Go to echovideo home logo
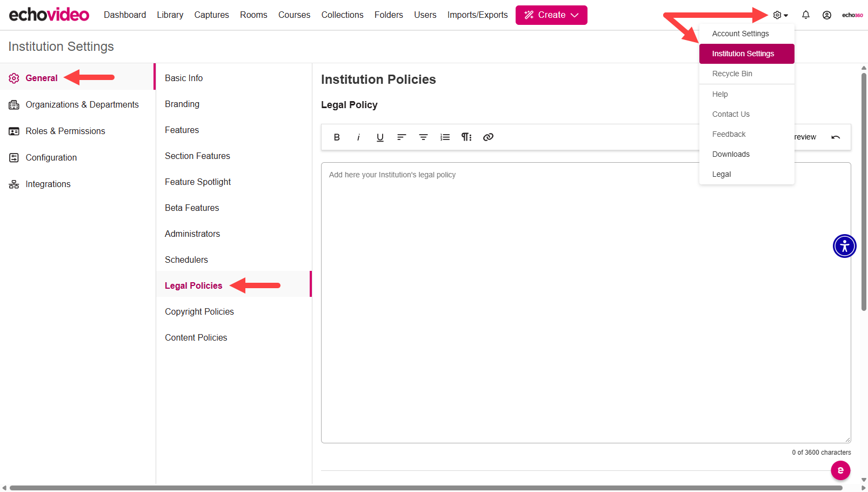This screenshot has height=492, width=868. [49, 15]
